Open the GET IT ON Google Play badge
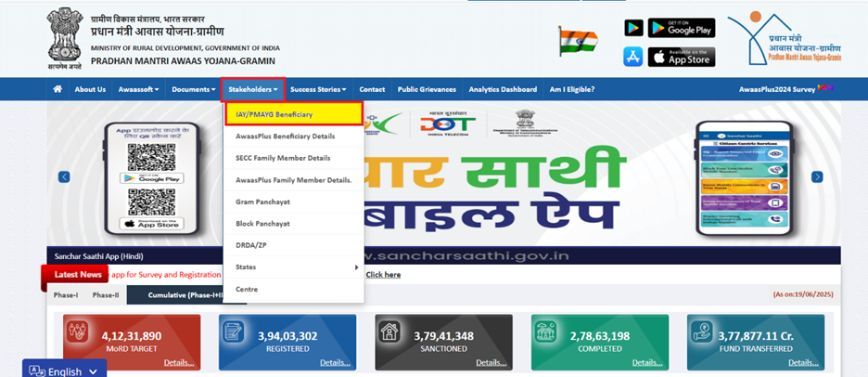868x377 pixels. [x=682, y=28]
